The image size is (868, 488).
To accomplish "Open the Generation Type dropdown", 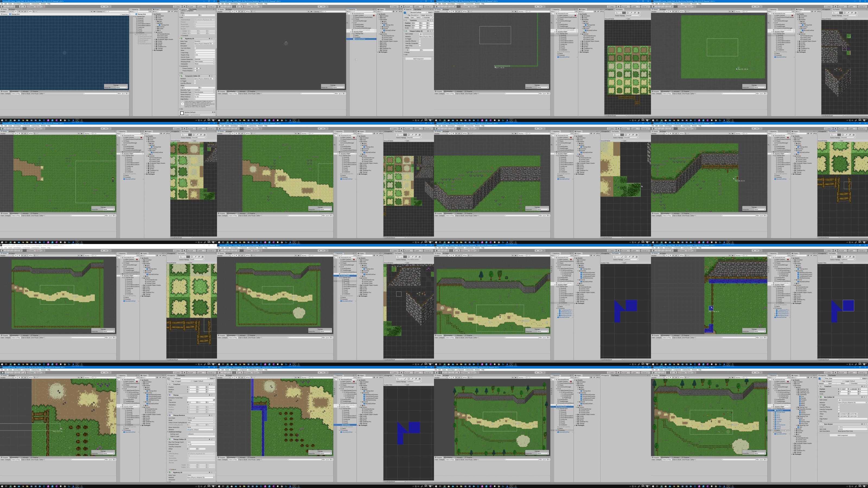I will [204, 92].
